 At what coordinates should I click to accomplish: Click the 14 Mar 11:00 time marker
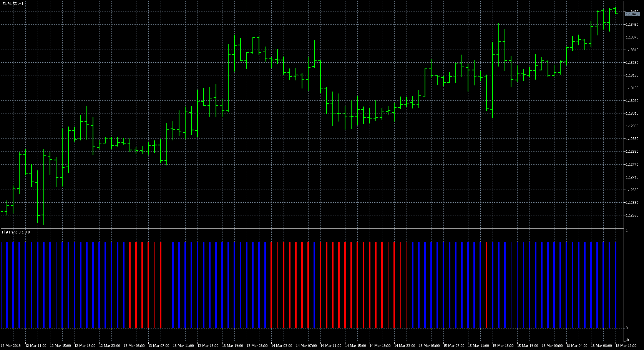click(x=331, y=346)
